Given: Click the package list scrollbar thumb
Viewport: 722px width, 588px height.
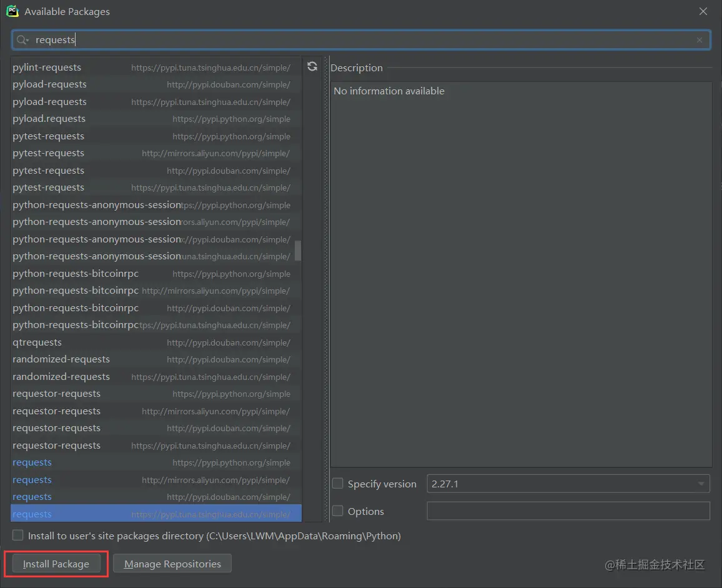Looking at the screenshot, I should [x=298, y=251].
